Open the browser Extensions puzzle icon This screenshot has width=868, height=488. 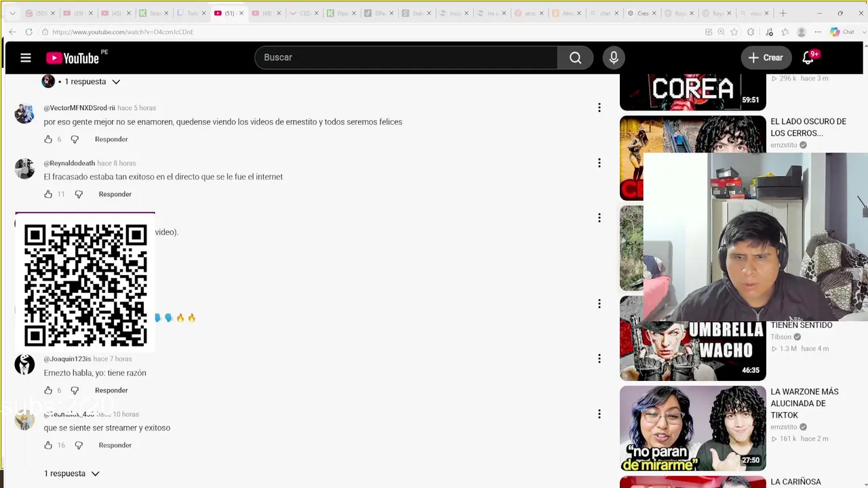(751, 32)
